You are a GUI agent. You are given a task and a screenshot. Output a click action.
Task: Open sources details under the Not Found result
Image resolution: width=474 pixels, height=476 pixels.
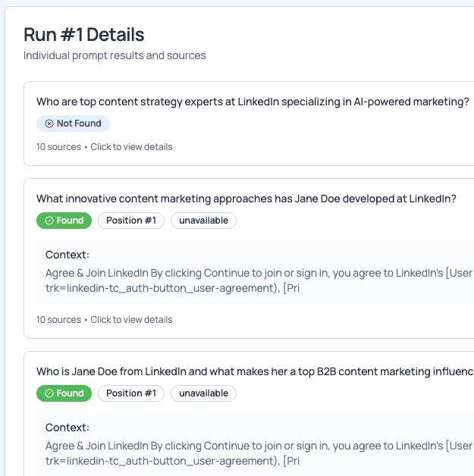[x=104, y=147]
